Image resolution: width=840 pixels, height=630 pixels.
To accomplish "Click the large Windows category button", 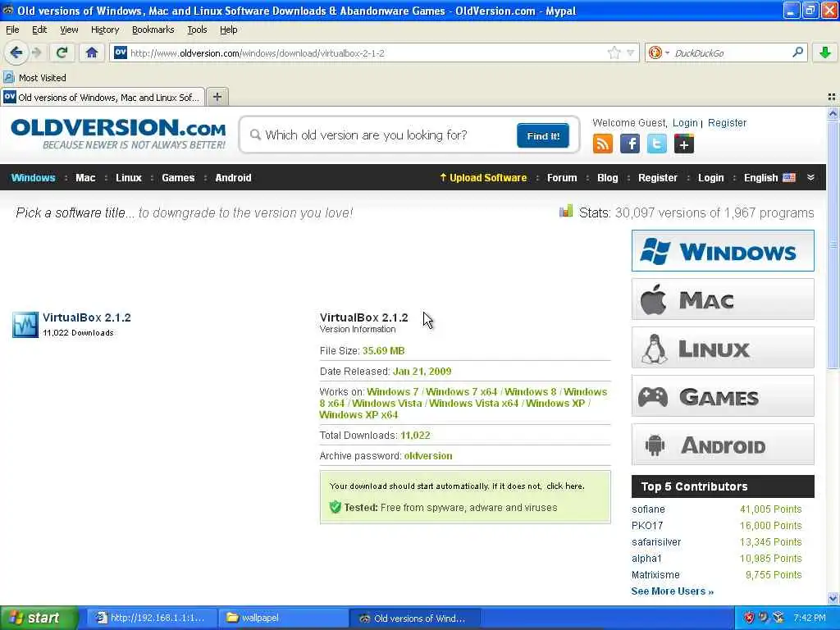I will click(723, 251).
